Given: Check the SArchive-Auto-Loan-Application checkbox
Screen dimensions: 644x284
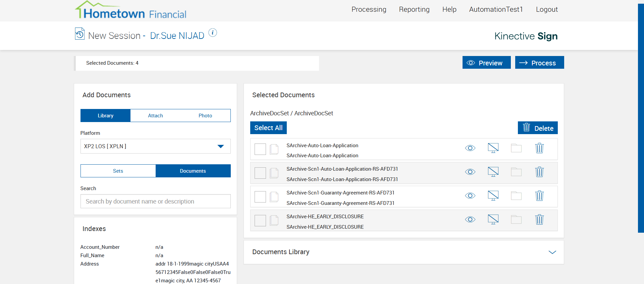Looking at the screenshot, I should click(260, 149).
